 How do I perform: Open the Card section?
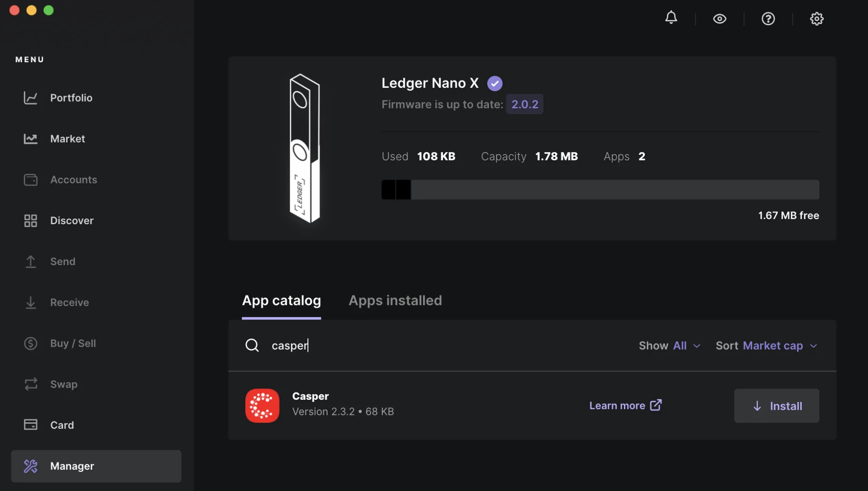pyautogui.click(x=61, y=425)
